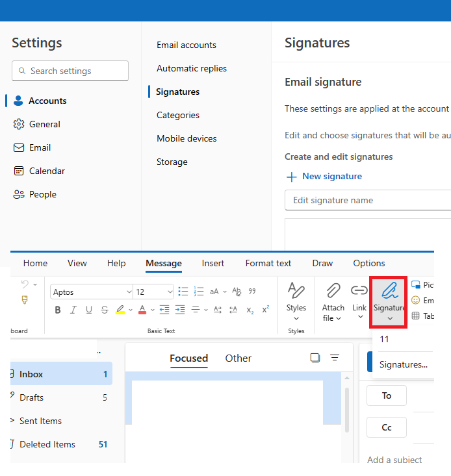Apply red font color
The width and height of the screenshot is (451, 476).
tap(142, 310)
